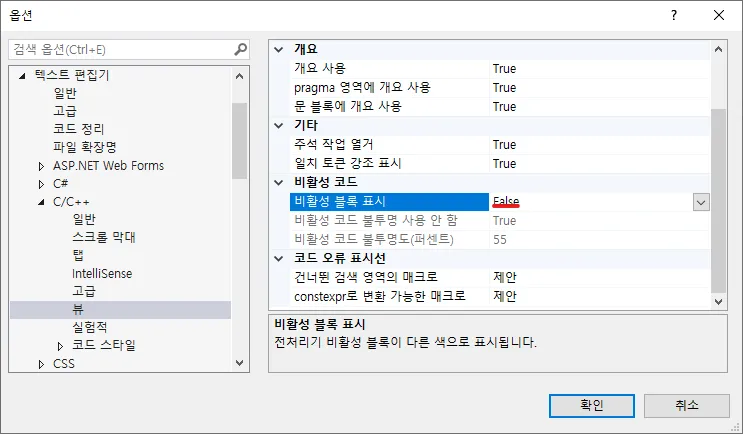Image resolution: width=743 pixels, height=434 pixels.
Task: Expand the ASP.NET Web Forms node
Action: point(42,166)
